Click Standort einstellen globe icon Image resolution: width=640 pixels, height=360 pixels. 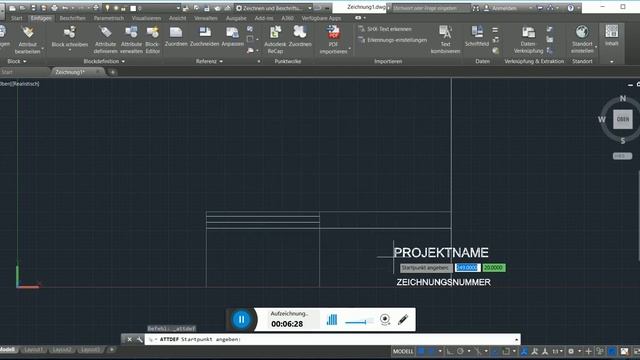[x=582, y=32]
